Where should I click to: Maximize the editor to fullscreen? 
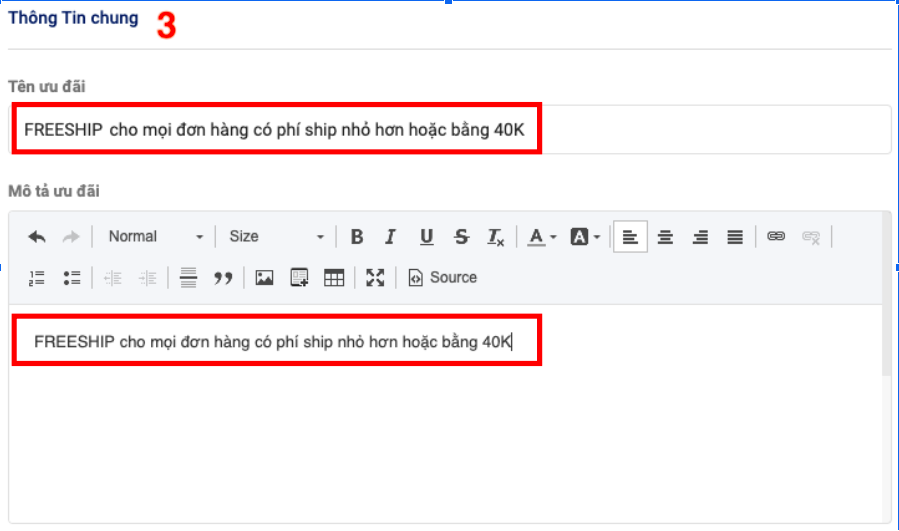pos(375,278)
